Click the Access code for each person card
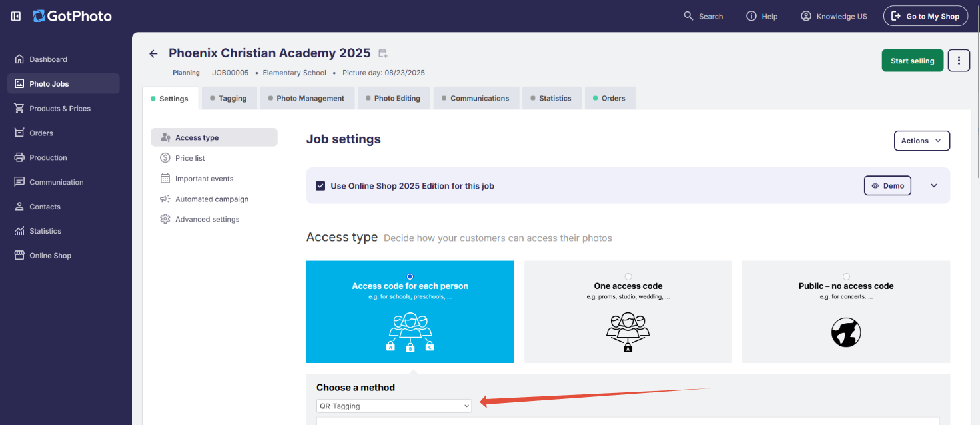The width and height of the screenshot is (980, 425). [x=410, y=312]
